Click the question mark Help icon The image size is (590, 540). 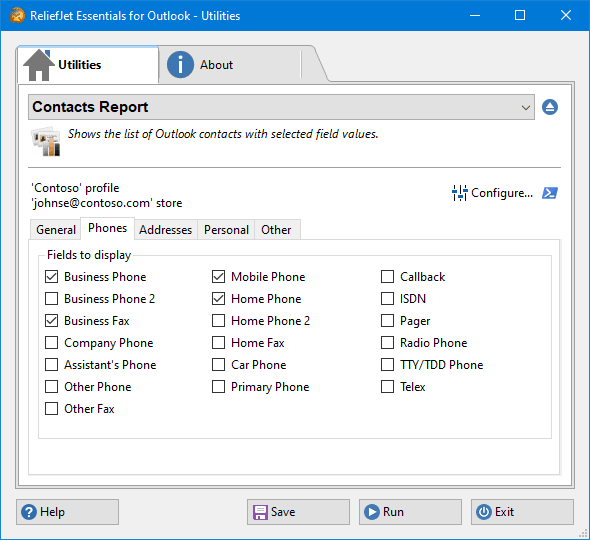[x=29, y=512]
